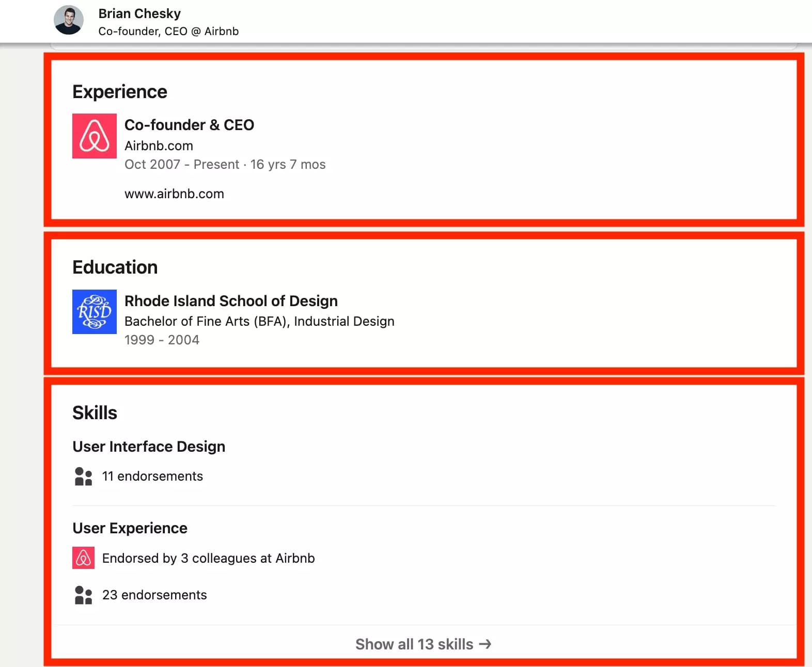Show all 13 skills

[413, 644]
